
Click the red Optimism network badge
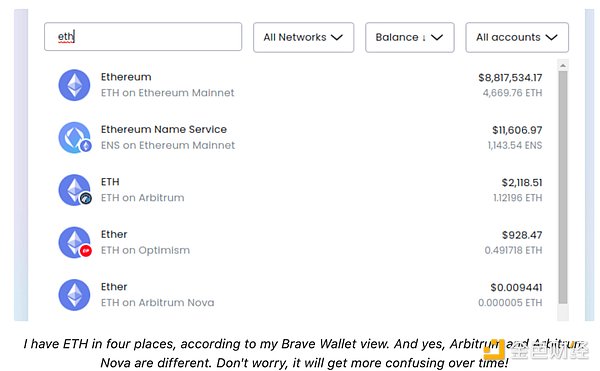click(86, 251)
